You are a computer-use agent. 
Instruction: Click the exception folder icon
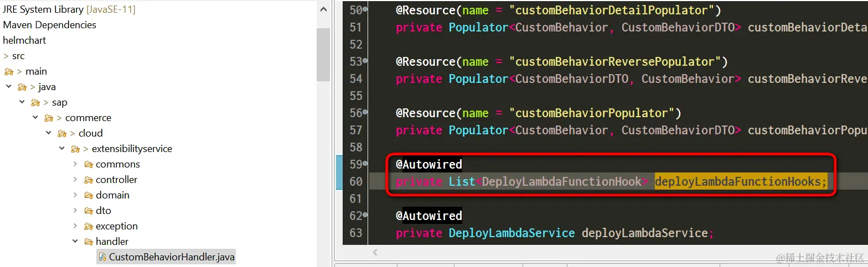[x=88, y=226]
